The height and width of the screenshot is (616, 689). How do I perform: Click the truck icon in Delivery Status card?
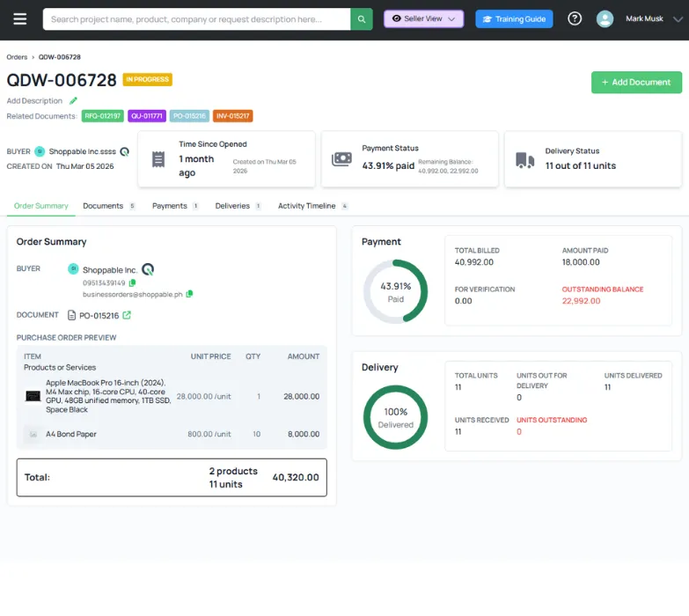[524, 160]
